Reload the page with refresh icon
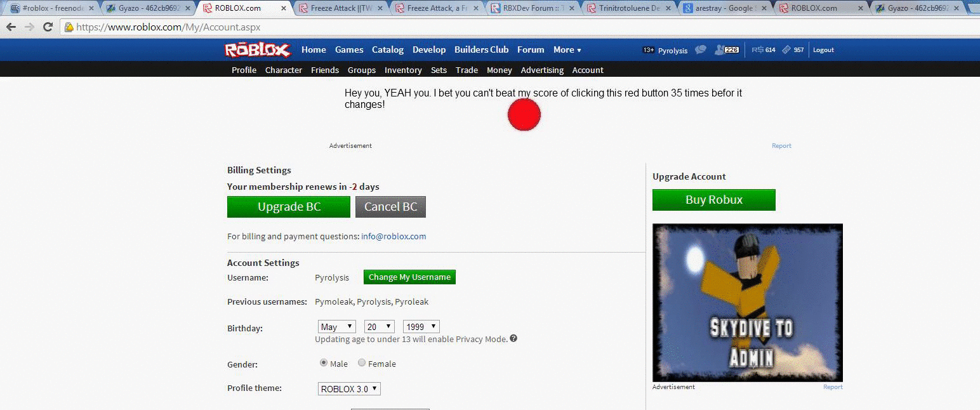The image size is (980, 410). pyautogui.click(x=48, y=27)
